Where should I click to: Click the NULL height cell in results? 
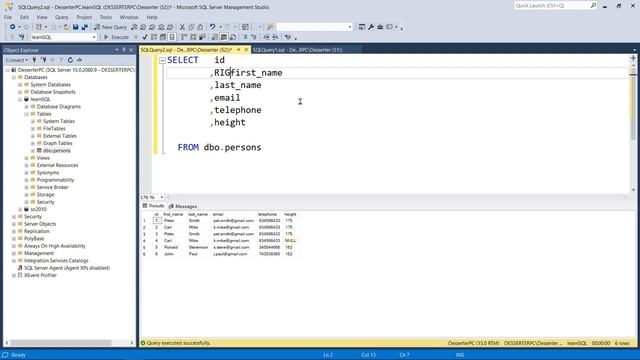(x=290, y=241)
